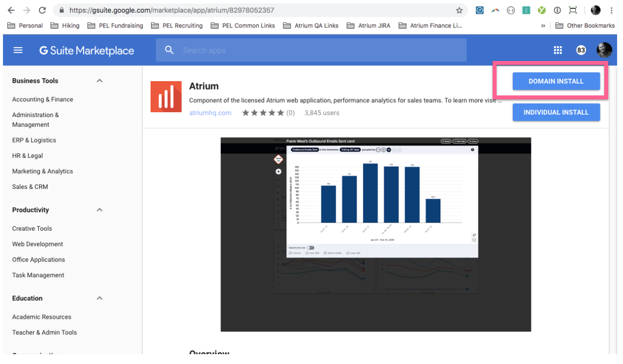The image size is (623, 364).
Task: Open the Atrium JIRA bookmarks folder
Action: coord(369,26)
